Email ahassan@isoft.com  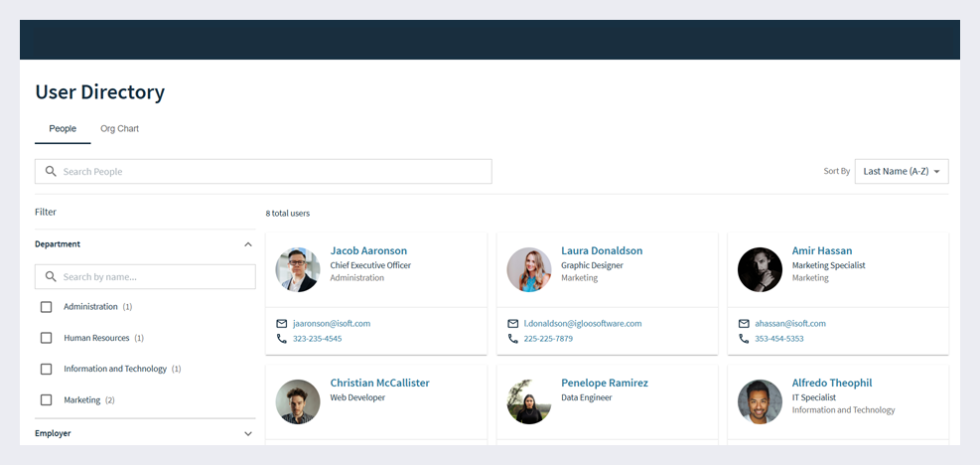[x=790, y=324]
